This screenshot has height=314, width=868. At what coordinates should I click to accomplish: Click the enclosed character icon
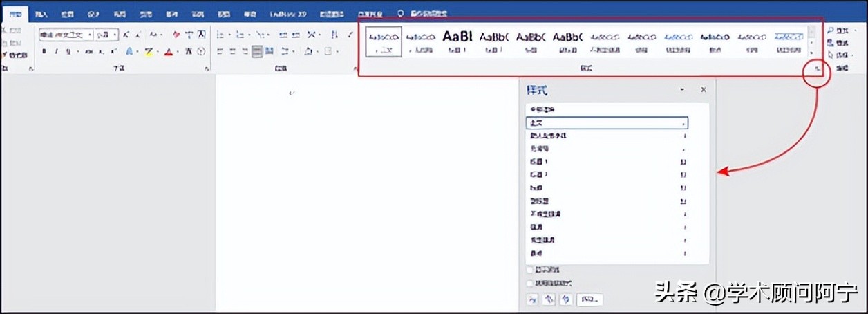[201, 51]
